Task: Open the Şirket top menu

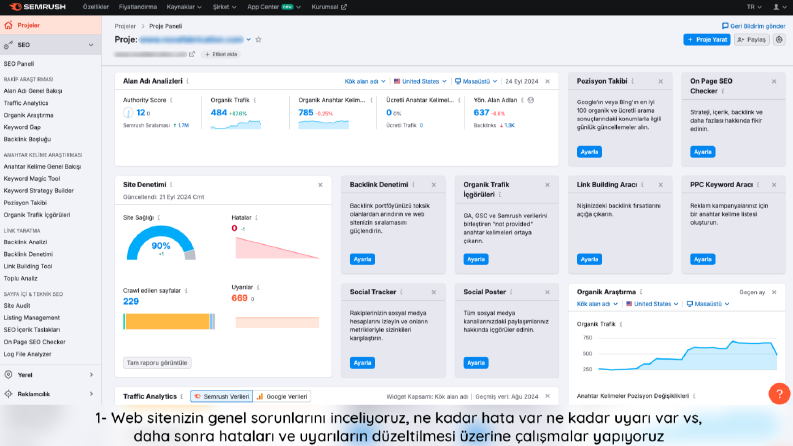Action: click(224, 7)
